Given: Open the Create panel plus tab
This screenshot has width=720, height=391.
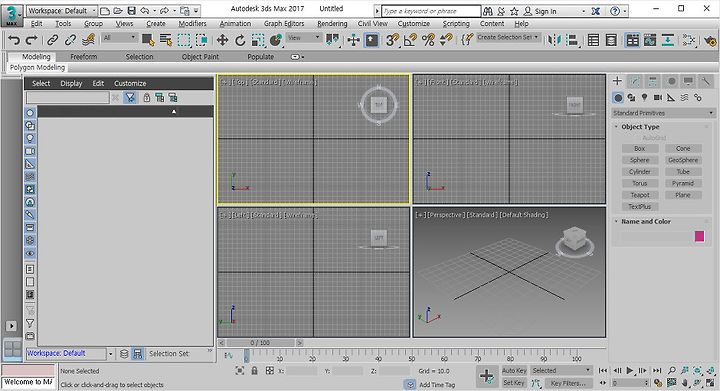Looking at the screenshot, I should [x=617, y=81].
